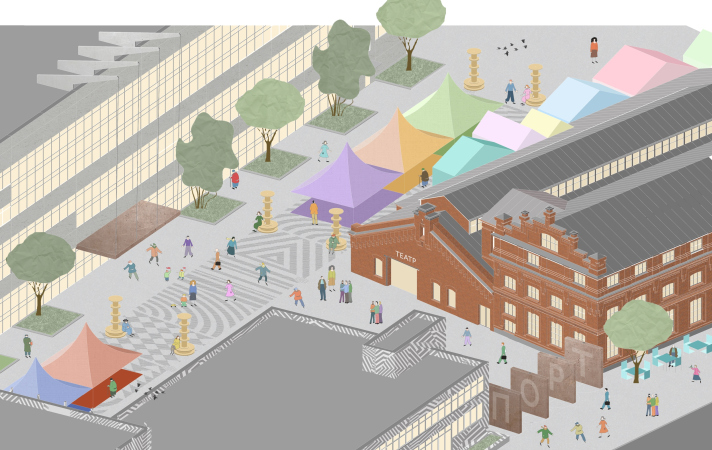Click the tree beside the café tables
Image resolution: width=712 pixels, height=450 pixels.
[637, 327]
